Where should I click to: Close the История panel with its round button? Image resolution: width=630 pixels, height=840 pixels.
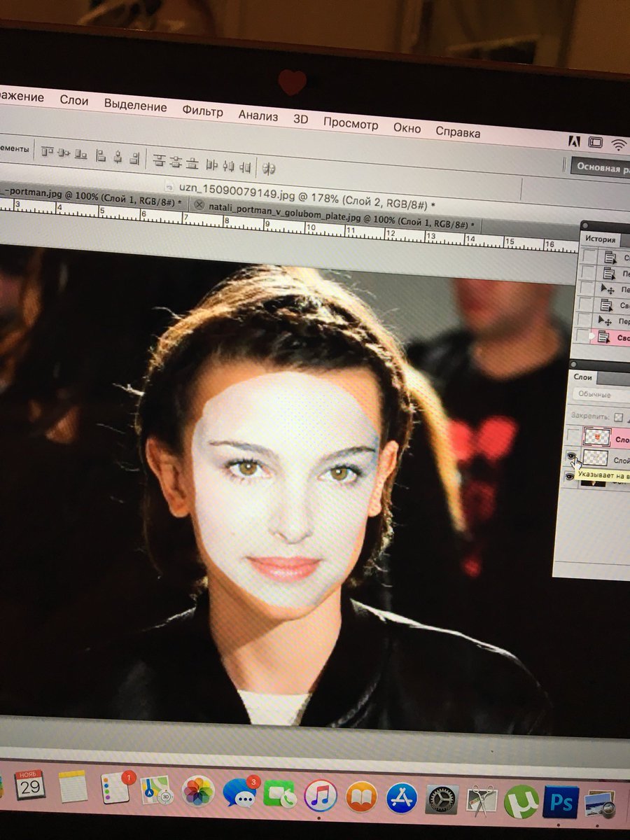click(x=586, y=225)
